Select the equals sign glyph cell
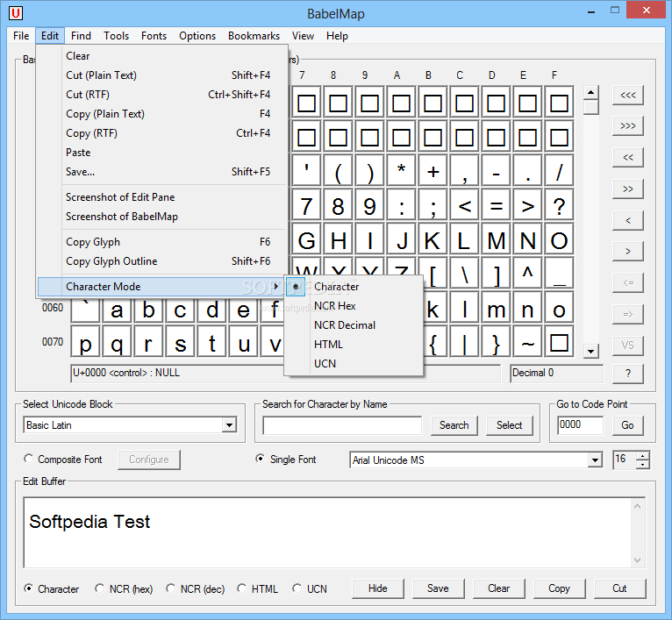The height and width of the screenshot is (620, 672). pos(496,206)
